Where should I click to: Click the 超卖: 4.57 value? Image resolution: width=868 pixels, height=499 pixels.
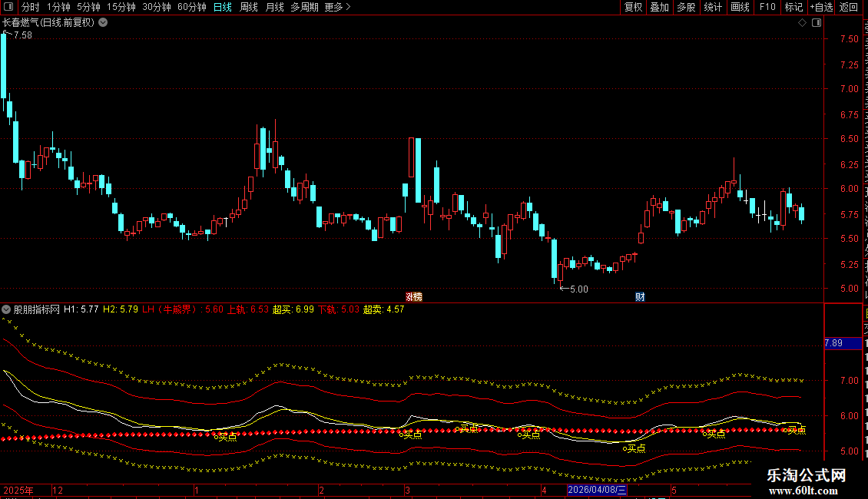tap(383, 310)
